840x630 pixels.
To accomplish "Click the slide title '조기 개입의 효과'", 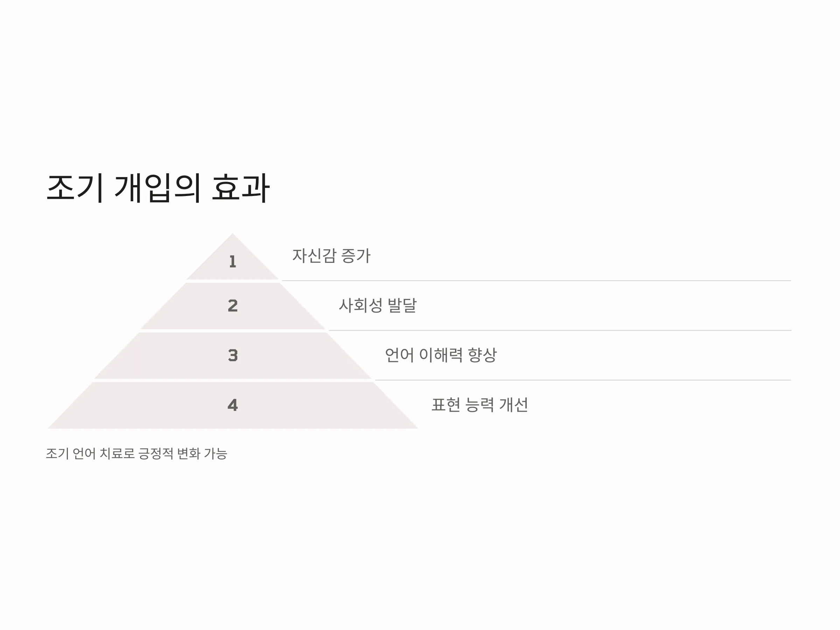I will click(x=158, y=188).
